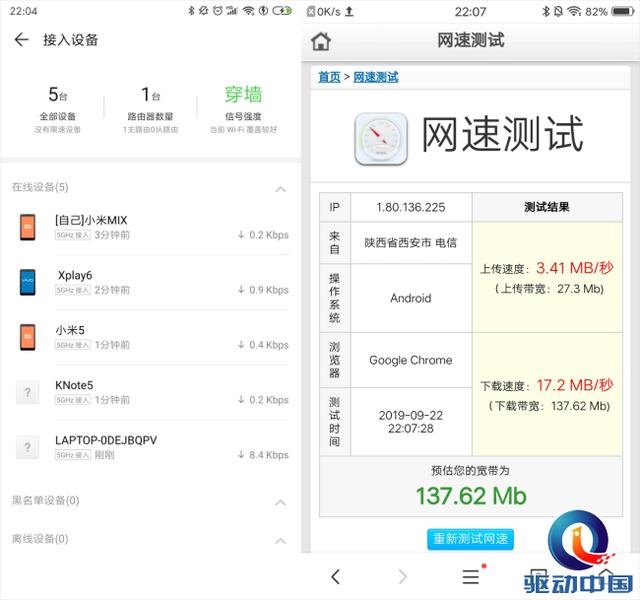Viewport: 640px width, 600px height.
Task: Open the browser hamburger menu
Action: point(471,577)
